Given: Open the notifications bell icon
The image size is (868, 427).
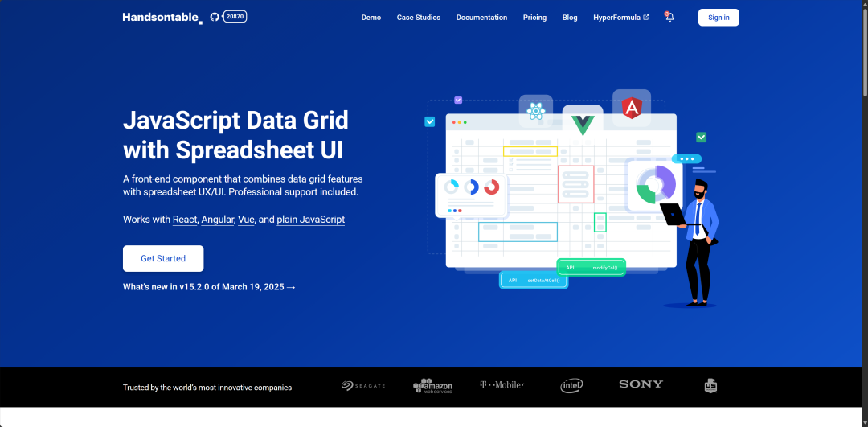Looking at the screenshot, I should click(x=669, y=17).
